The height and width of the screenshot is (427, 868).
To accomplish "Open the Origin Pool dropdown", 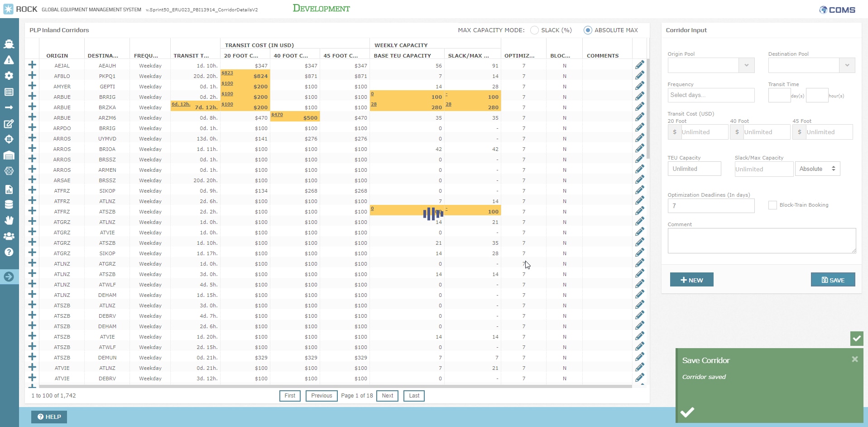I will (746, 65).
